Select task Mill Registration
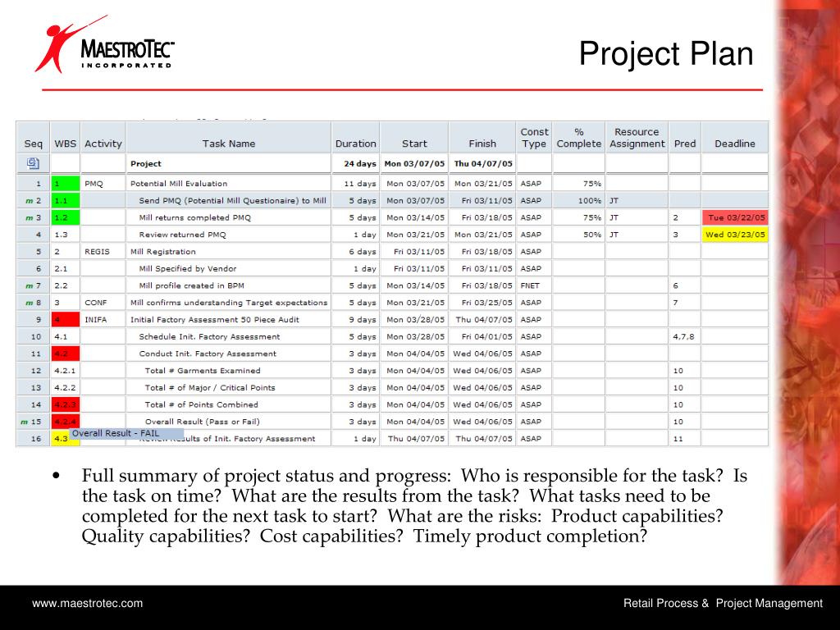The width and height of the screenshot is (840, 630). tap(163, 251)
